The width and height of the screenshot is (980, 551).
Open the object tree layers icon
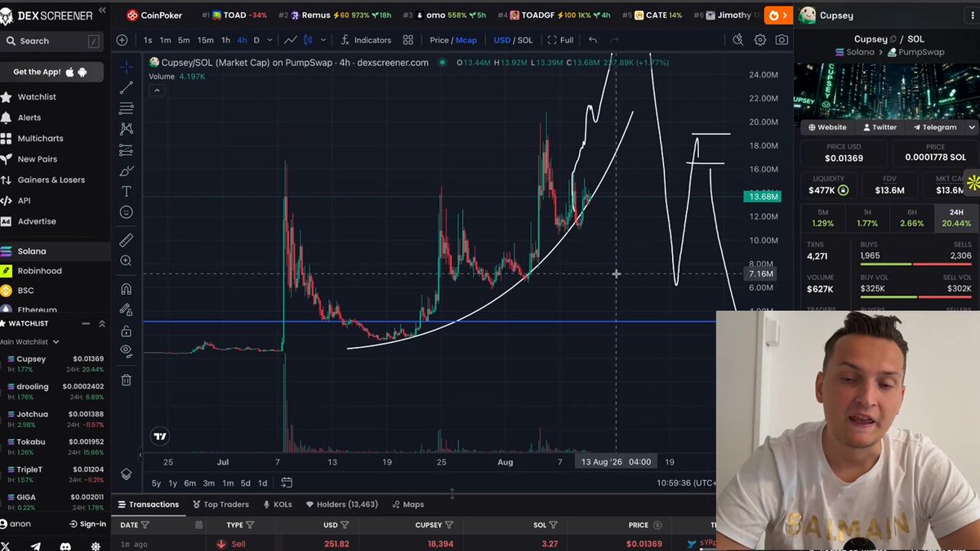click(x=126, y=474)
